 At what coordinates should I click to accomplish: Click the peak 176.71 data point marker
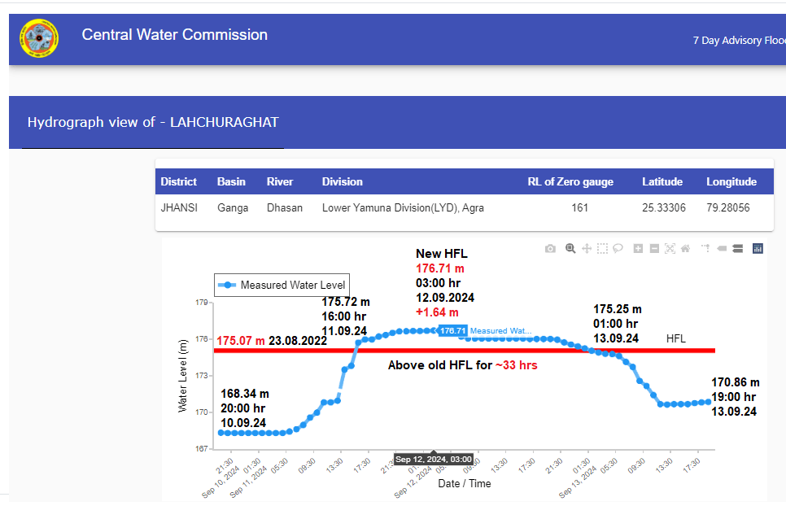tap(434, 330)
